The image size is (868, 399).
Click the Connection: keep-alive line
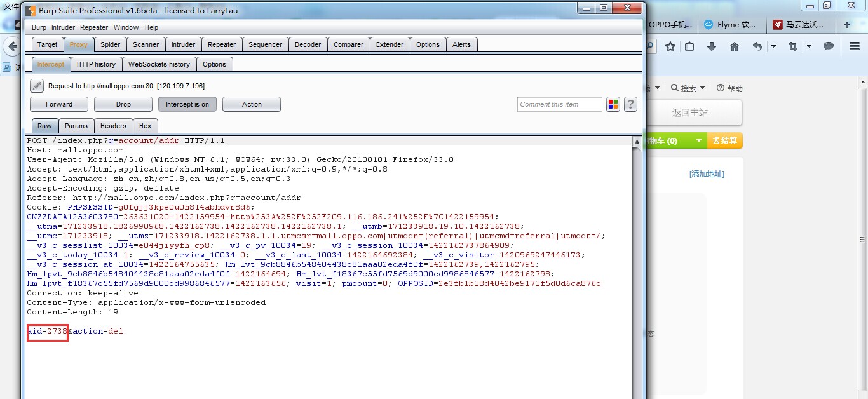[x=83, y=293]
